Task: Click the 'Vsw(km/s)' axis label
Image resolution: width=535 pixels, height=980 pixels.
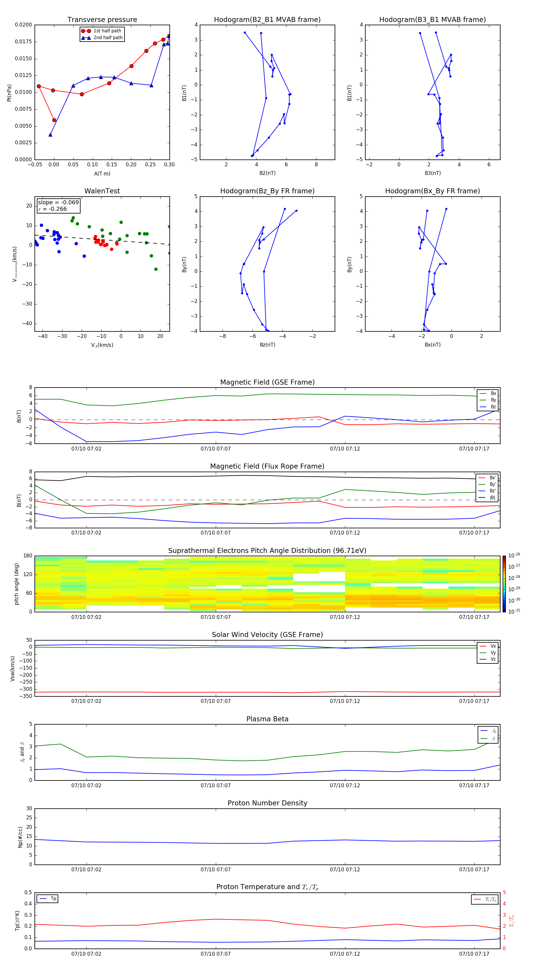Action: pos(12,668)
